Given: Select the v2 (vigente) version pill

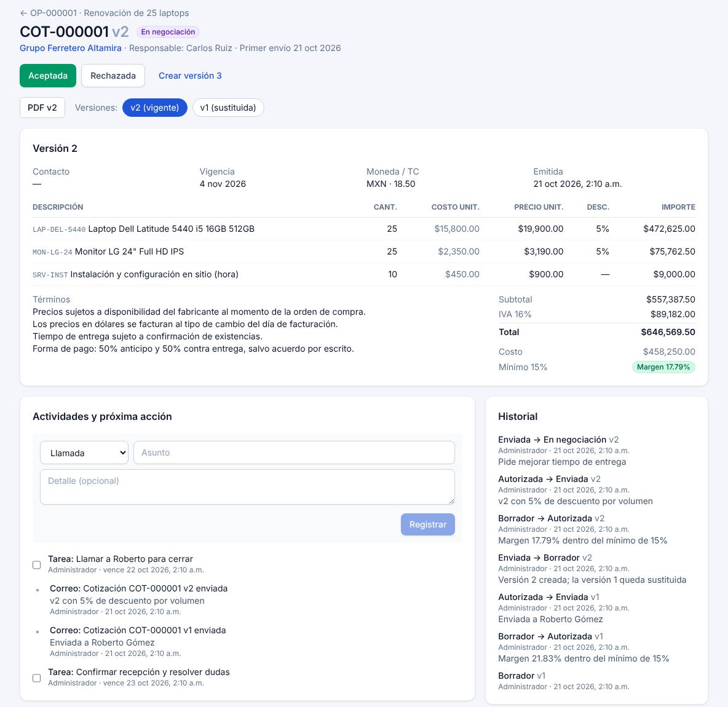Looking at the screenshot, I should [x=154, y=108].
